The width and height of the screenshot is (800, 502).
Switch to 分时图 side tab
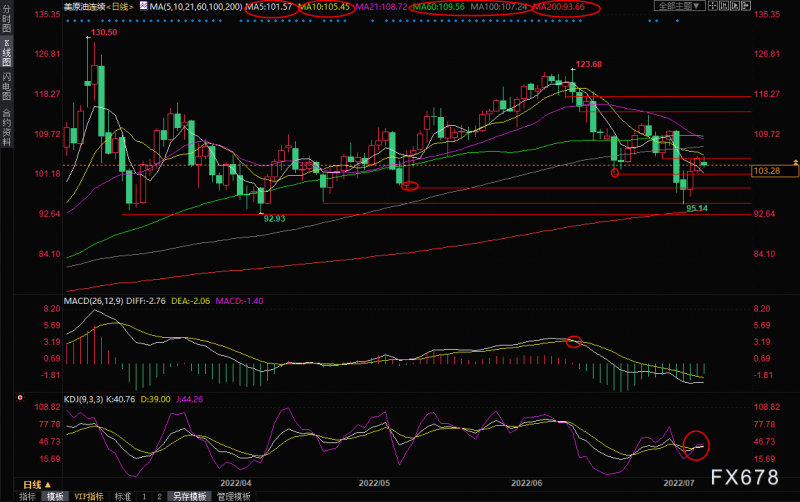[7, 18]
